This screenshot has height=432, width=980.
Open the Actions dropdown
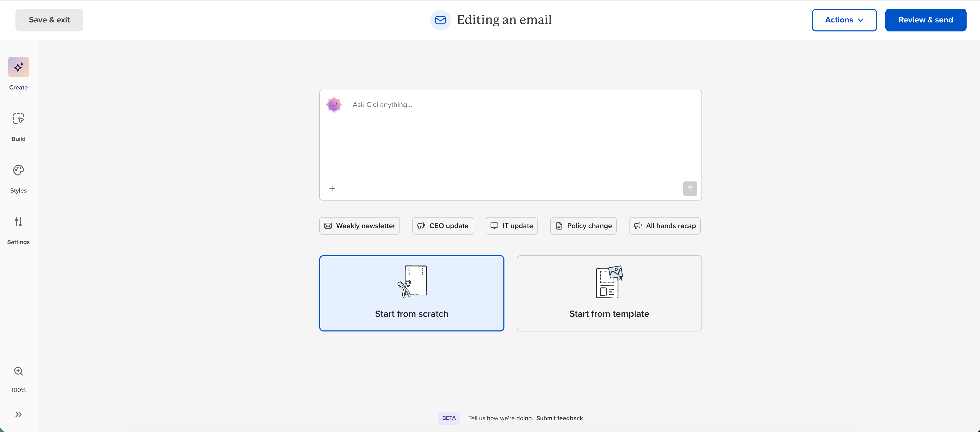pyautogui.click(x=844, y=20)
